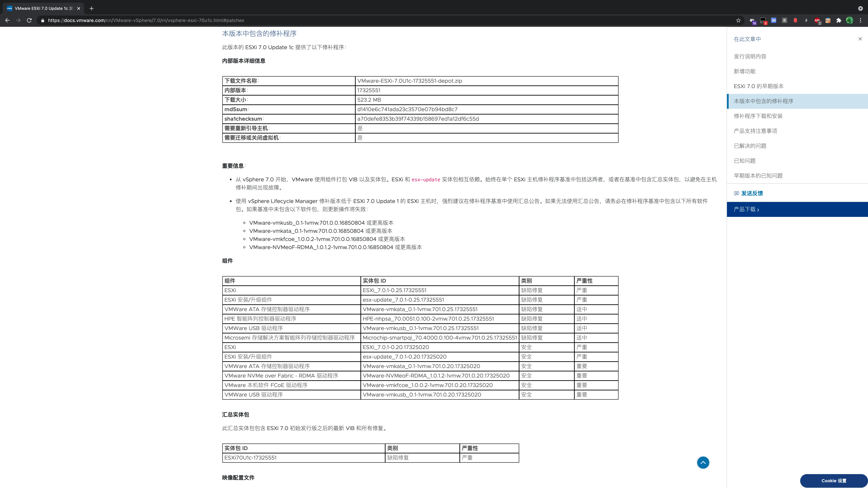This screenshot has height=488, width=868.
Task: Open a new browser tab
Action: (x=91, y=8)
